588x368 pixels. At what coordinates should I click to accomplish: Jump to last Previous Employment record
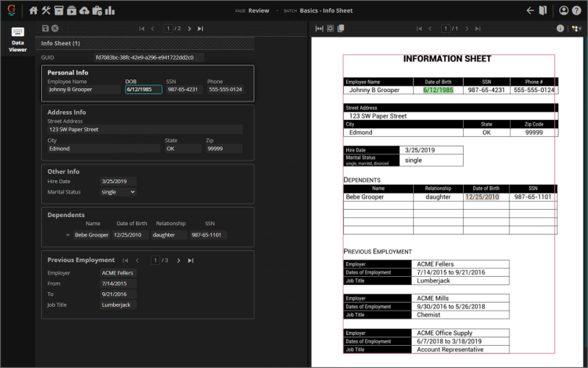click(191, 260)
